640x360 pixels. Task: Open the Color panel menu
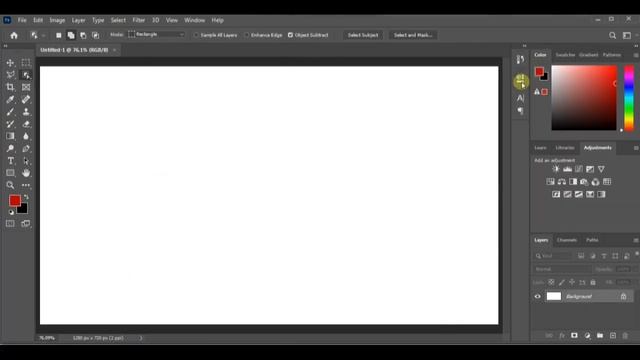coord(636,55)
